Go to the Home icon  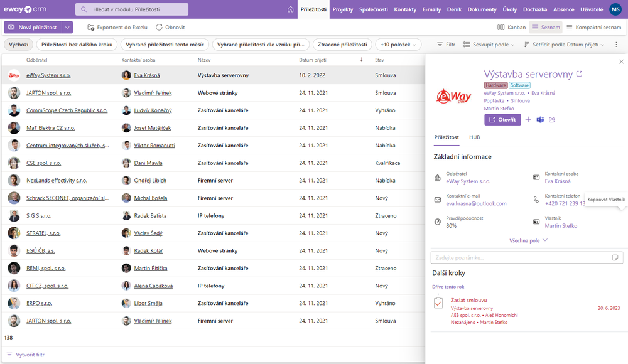click(x=290, y=9)
